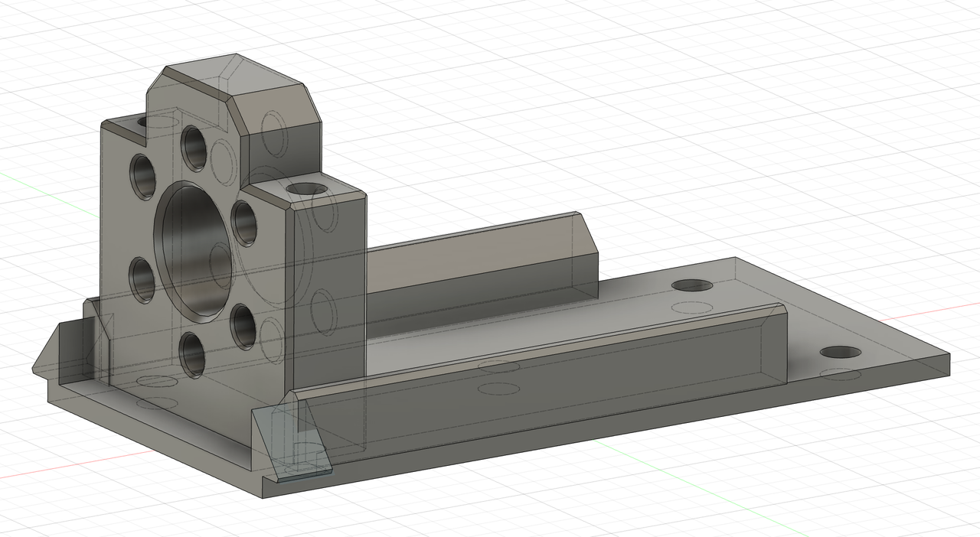Viewport: 980px width, 537px height.
Task: Pick the base plate hole nearest the pointed tip
Action: click(x=840, y=353)
